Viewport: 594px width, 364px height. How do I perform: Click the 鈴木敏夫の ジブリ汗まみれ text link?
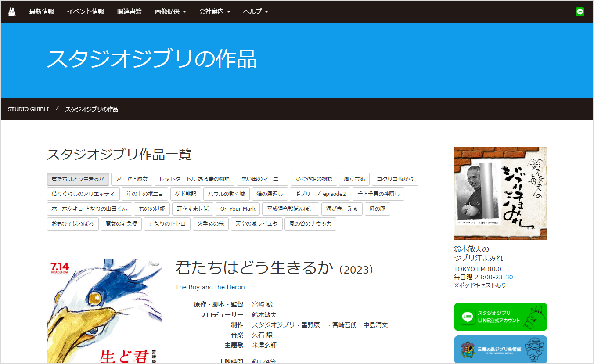point(479,254)
